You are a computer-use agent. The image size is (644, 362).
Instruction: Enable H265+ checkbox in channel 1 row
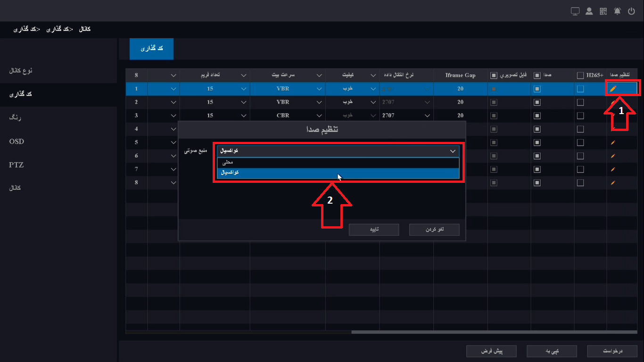[580, 89]
